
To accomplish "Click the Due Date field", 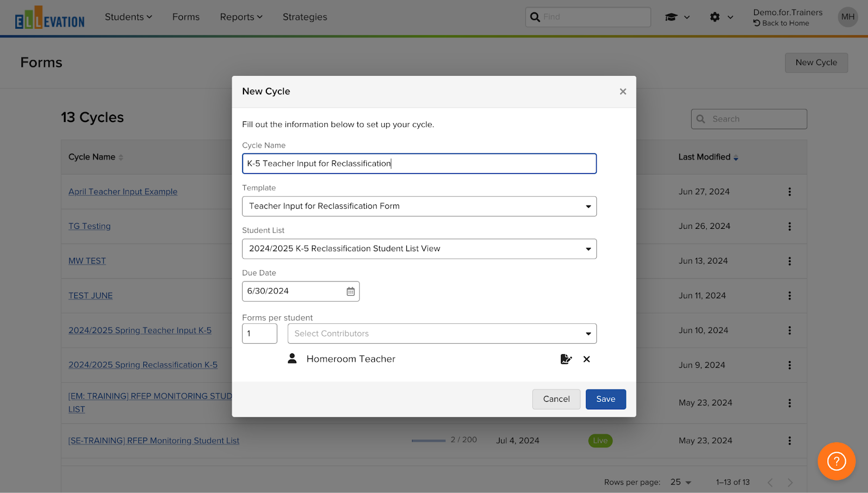I will (x=301, y=291).
